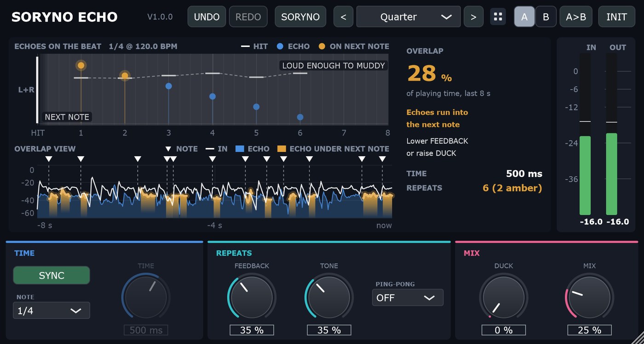Switch to the B state

pyautogui.click(x=546, y=17)
